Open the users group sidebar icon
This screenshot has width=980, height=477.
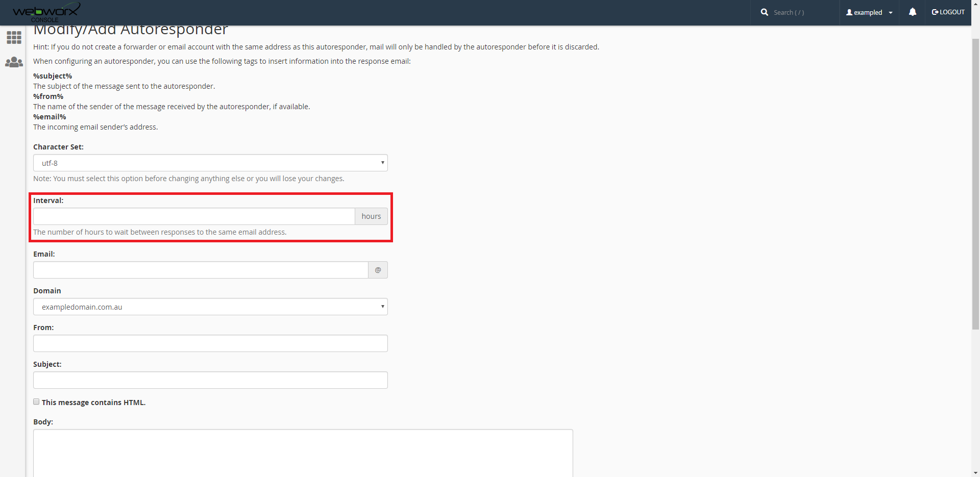click(14, 62)
